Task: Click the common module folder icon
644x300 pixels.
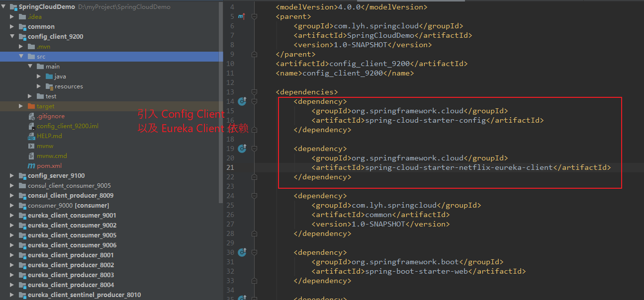Action: pos(22,27)
